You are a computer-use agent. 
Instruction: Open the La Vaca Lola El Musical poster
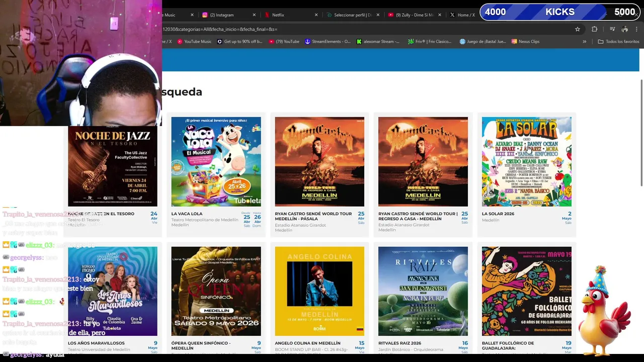coord(216,161)
